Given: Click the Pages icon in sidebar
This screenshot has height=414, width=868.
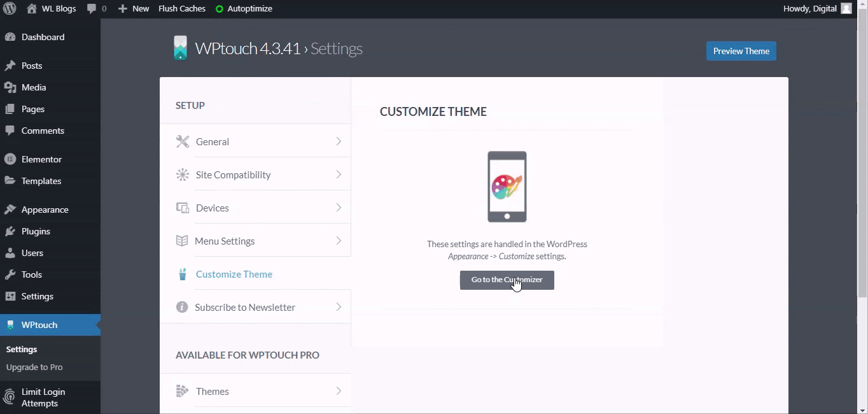Looking at the screenshot, I should tap(10, 109).
